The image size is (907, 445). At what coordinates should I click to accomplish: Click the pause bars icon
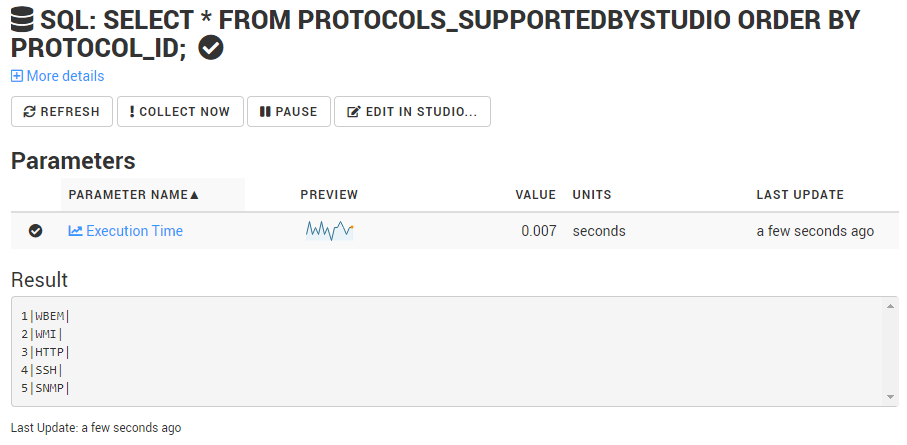pos(265,112)
